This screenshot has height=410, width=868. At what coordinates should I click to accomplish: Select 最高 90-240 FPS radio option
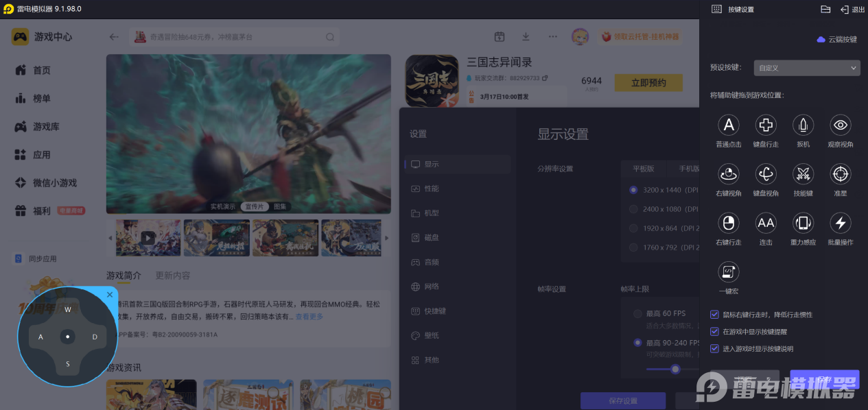(x=637, y=342)
